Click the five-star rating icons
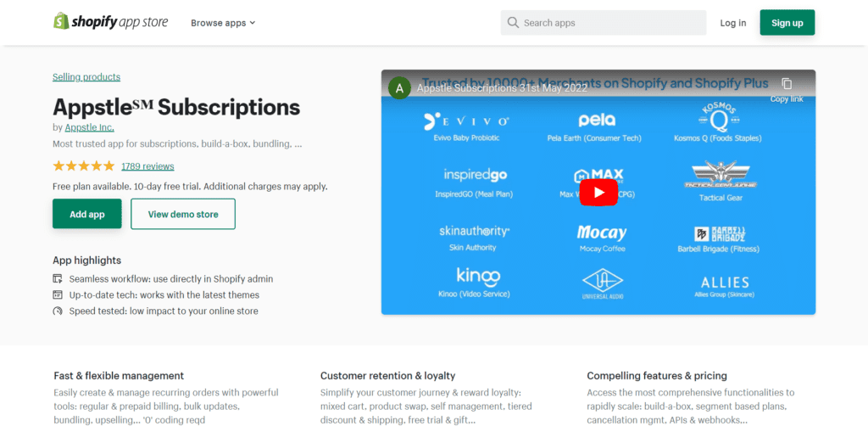The height and width of the screenshot is (426, 868). coord(84,165)
